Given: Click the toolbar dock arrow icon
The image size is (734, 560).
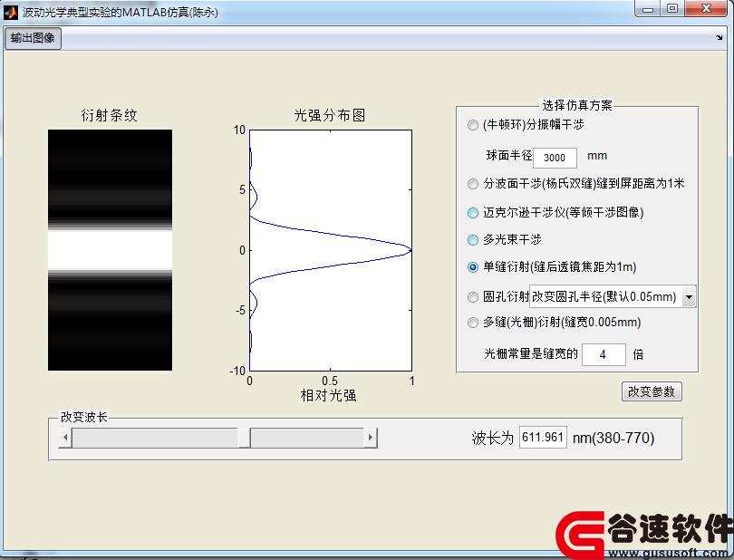Looking at the screenshot, I should 719,37.
